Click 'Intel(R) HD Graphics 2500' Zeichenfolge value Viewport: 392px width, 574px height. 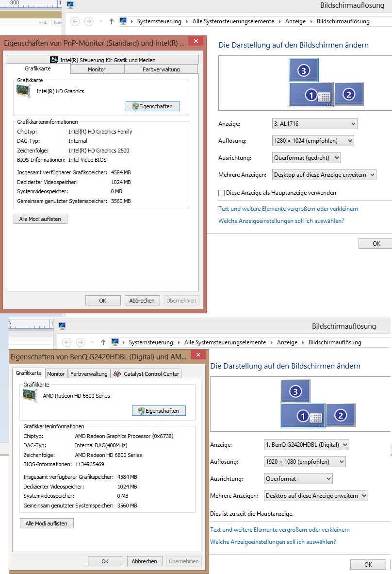click(99, 151)
